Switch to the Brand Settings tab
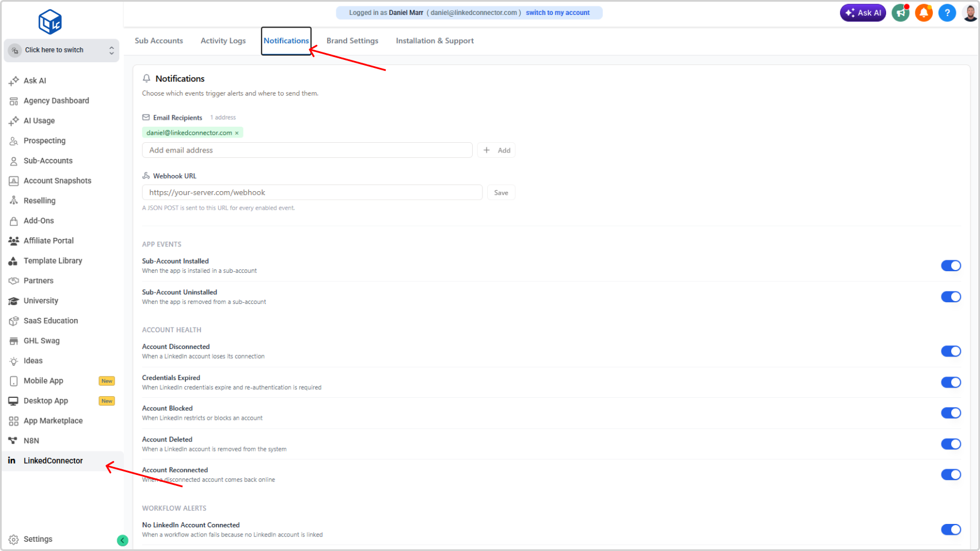Viewport: 980px width, 551px height. pos(352,41)
